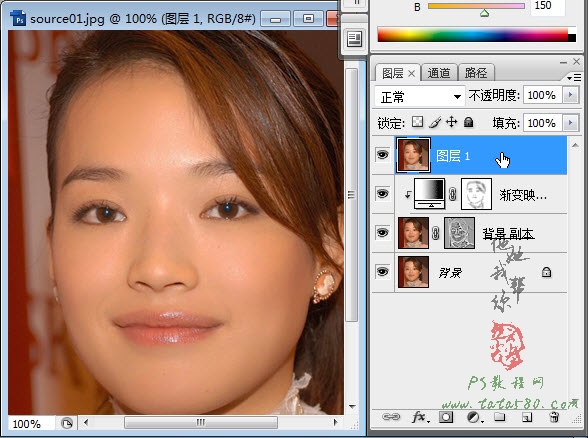This screenshot has width=588, height=438.
Task: Add a layer mask
Action: [446, 417]
